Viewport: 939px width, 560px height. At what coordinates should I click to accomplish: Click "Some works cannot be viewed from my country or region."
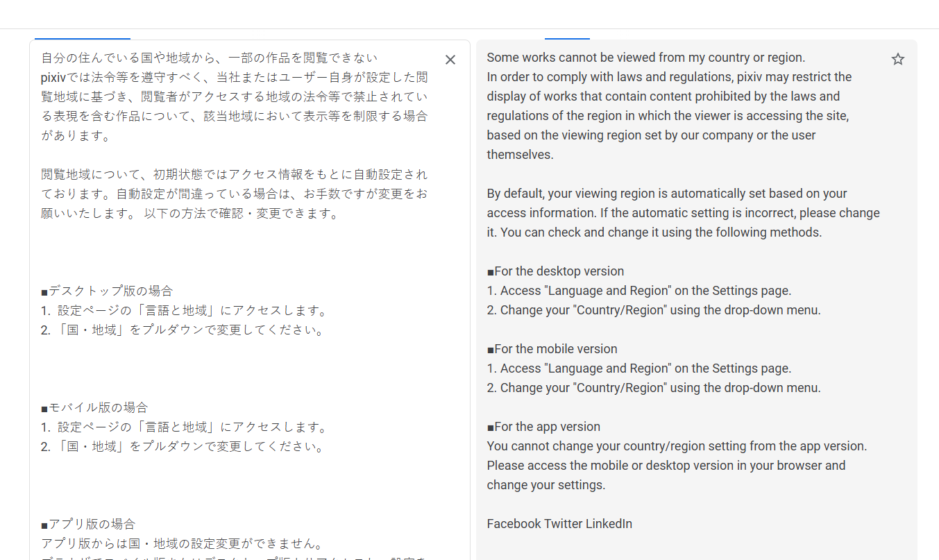click(x=646, y=58)
